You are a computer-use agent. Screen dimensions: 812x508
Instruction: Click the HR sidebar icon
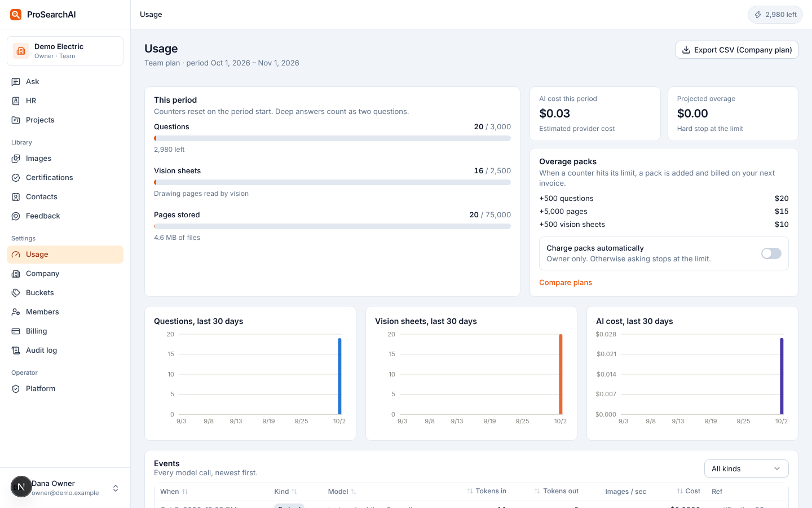click(x=16, y=101)
